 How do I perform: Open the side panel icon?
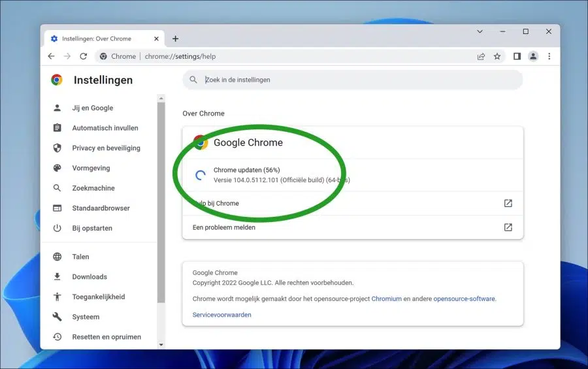tap(517, 56)
